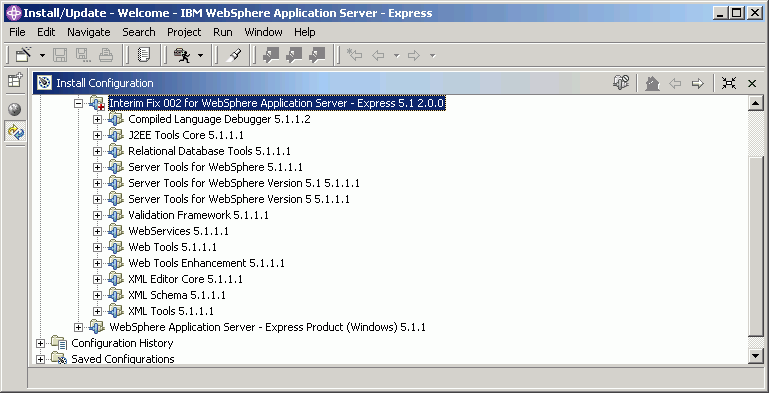Viewport: 769px width, 393px height.
Task: Click the Saved Configurations folder icon
Action: tap(59, 359)
